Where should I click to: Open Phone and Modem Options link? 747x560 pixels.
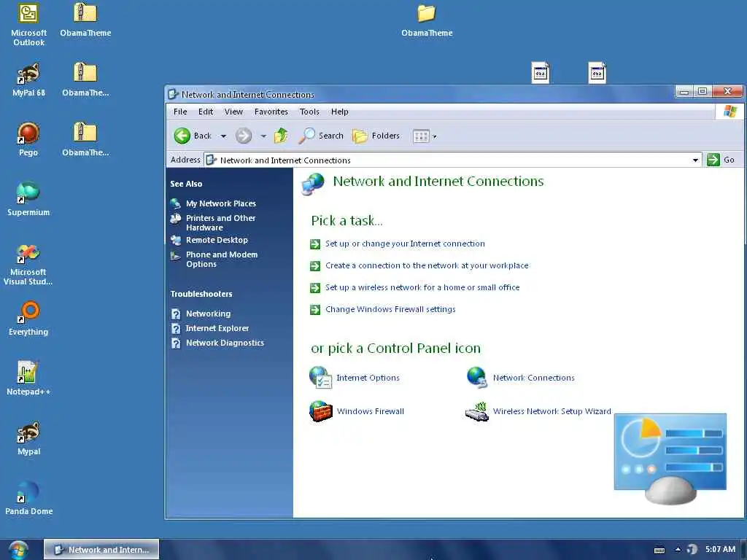[x=222, y=260]
